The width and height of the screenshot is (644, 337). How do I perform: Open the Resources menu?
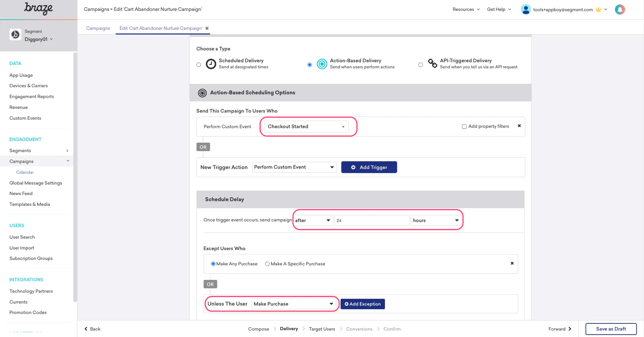[x=466, y=9]
